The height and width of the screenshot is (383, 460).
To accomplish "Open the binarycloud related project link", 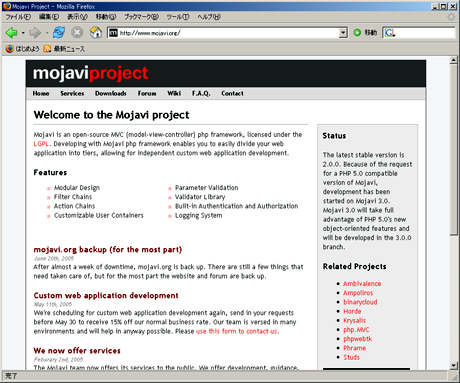I will 360,302.
